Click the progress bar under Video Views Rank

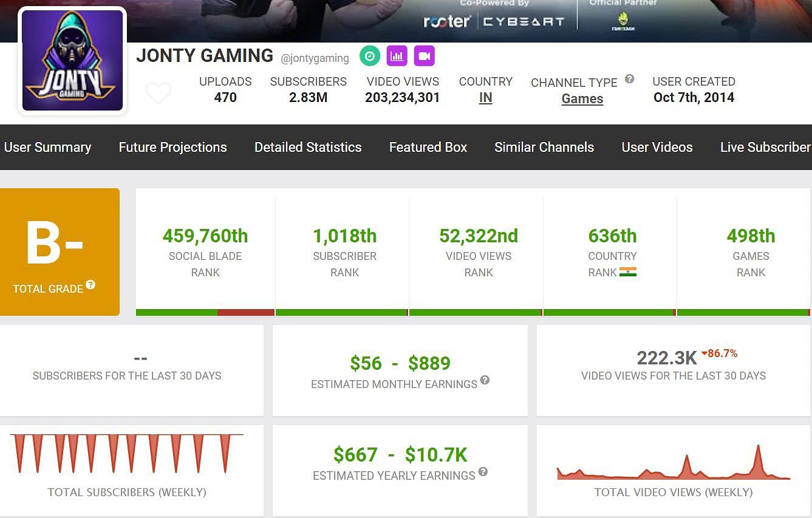[476, 313]
